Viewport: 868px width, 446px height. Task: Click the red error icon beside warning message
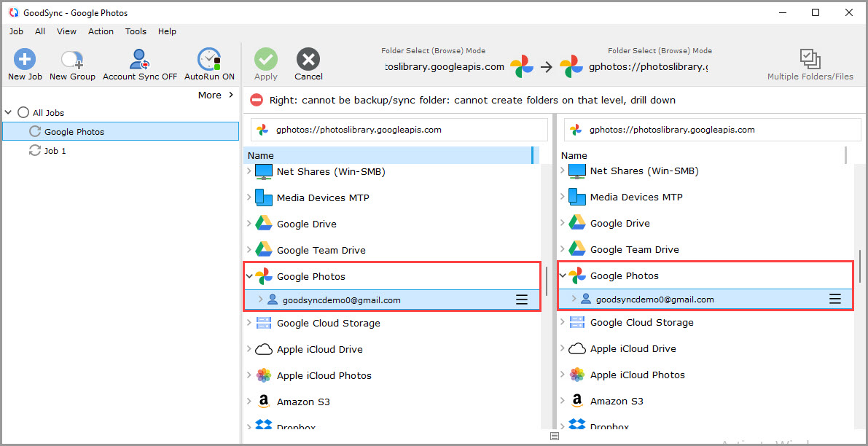(257, 99)
